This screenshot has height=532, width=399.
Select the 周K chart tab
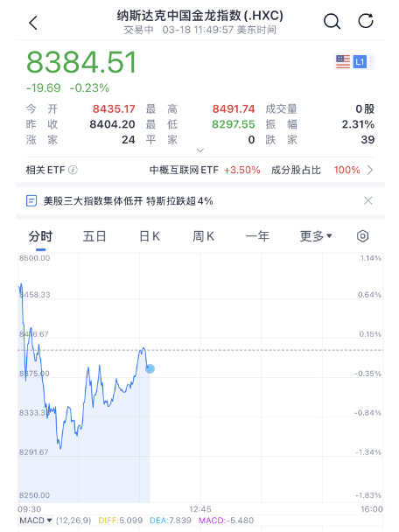coord(203,235)
